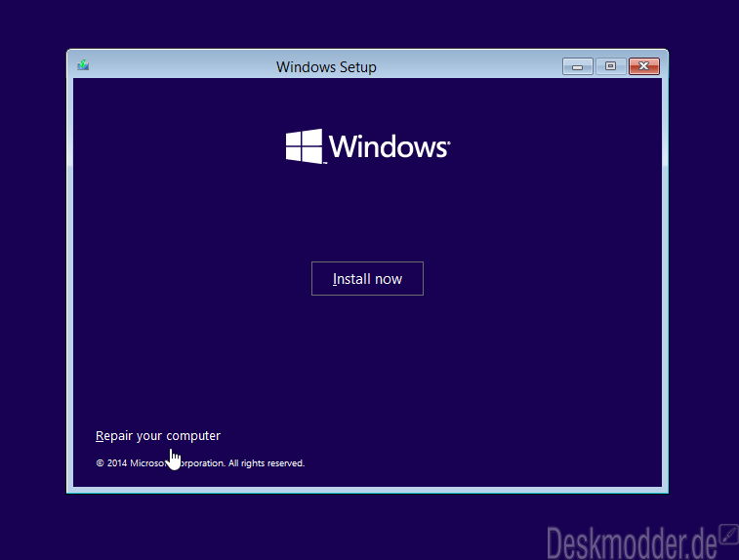Click the Install now button
This screenshot has width=739, height=560.
coord(367,278)
